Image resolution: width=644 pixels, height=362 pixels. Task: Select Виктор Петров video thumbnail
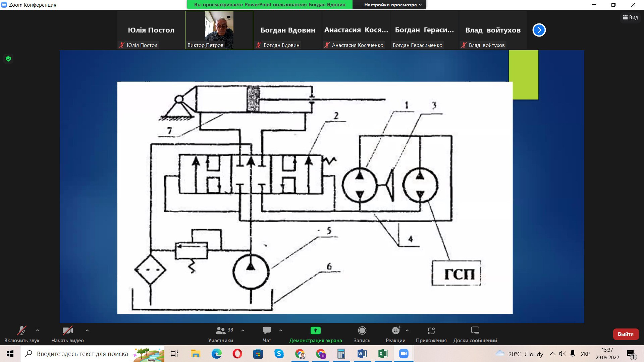219,30
